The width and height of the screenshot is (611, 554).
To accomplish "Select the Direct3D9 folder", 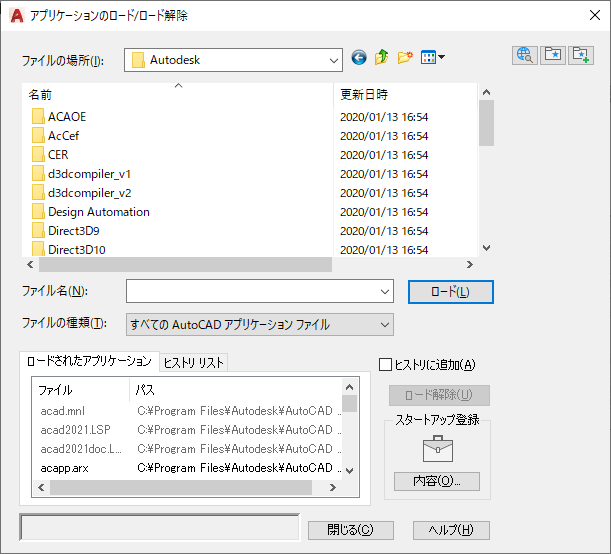I will (x=66, y=231).
